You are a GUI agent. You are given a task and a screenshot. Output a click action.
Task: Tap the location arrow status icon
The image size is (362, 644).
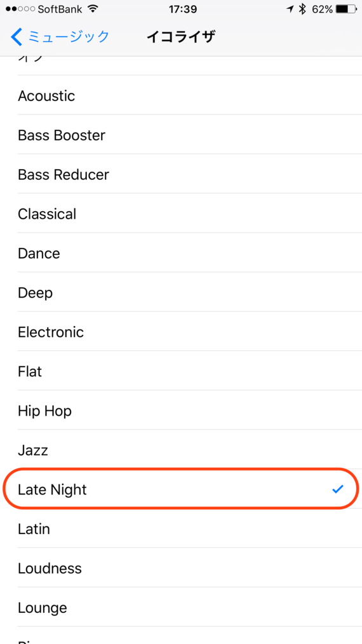point(290,9)
